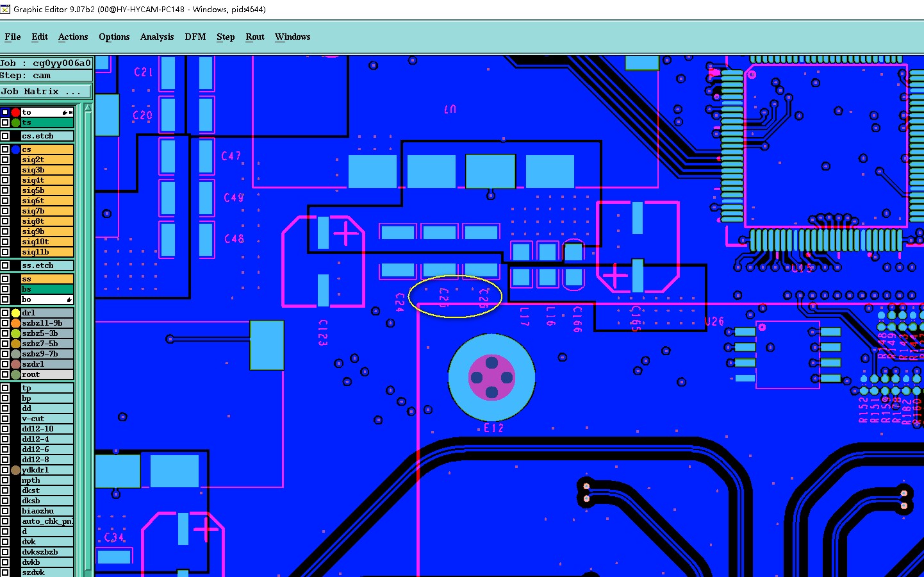Click the hand icon on layer to row
The height and width of the screenshot is (577, 924).
pos(64,112)
